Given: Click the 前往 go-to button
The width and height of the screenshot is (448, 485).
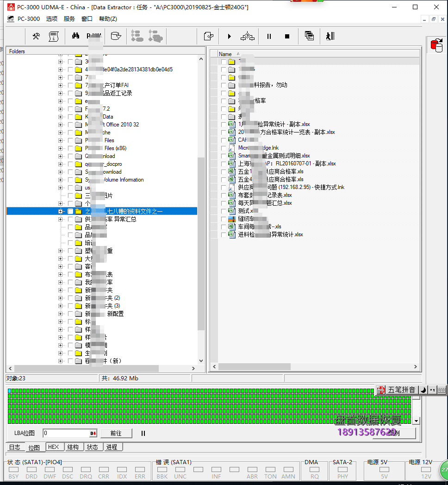Looking at the screenshot, I should [116, 433].
